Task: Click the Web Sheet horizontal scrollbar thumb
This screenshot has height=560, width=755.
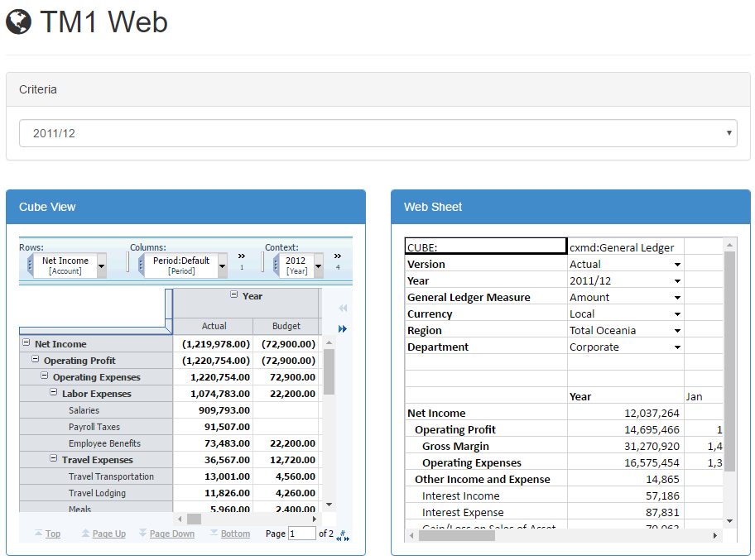Action: click(x=456, y=535)
